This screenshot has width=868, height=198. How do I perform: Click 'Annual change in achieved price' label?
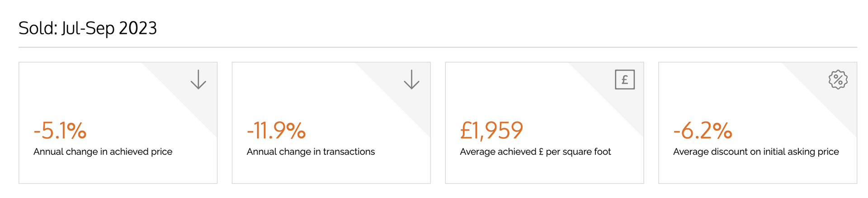103,152
